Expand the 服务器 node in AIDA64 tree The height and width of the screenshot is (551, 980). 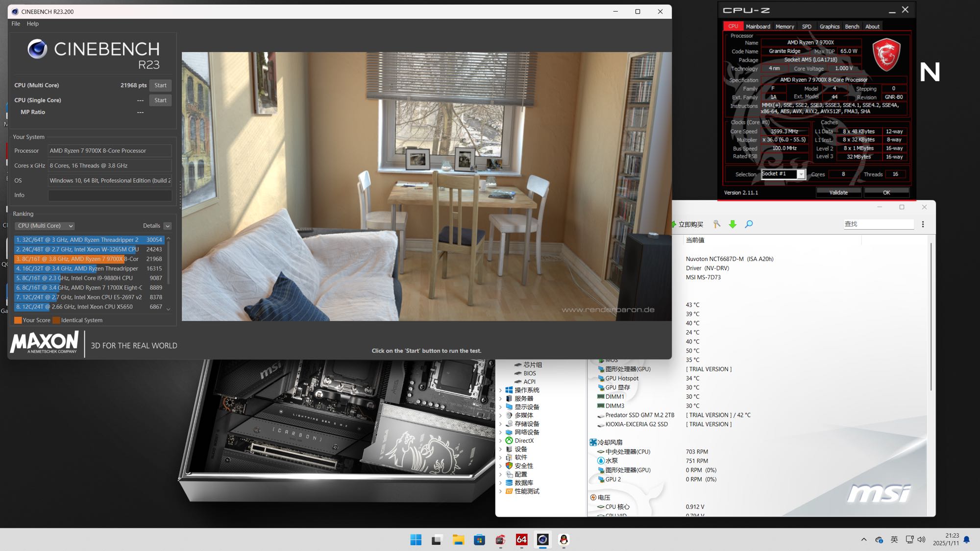(x=500, y=399)
